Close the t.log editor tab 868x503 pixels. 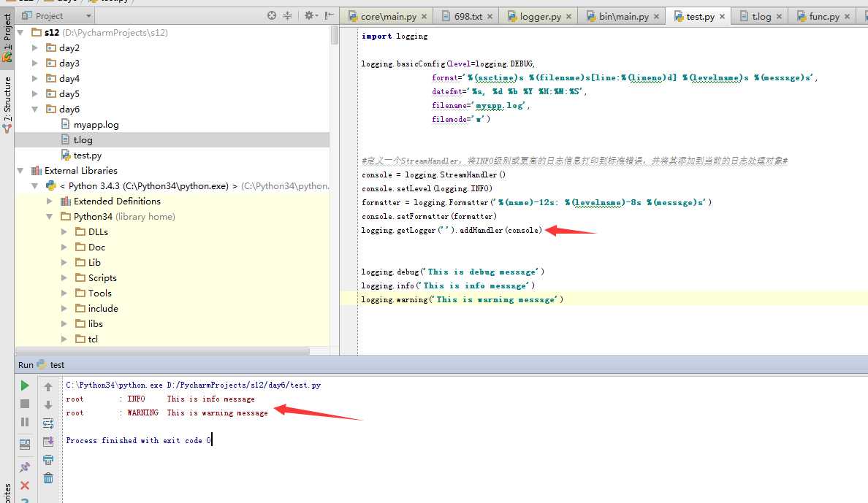779,17
